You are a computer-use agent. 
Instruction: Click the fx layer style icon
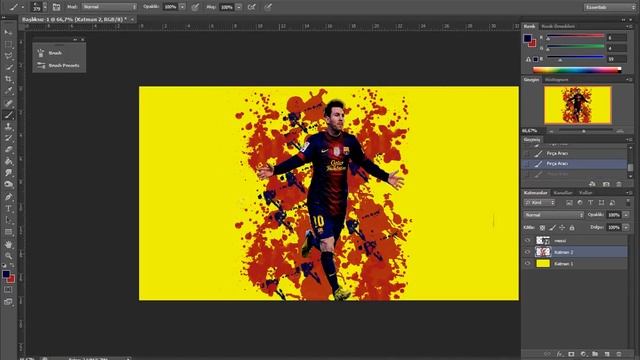tap(560, 354)
